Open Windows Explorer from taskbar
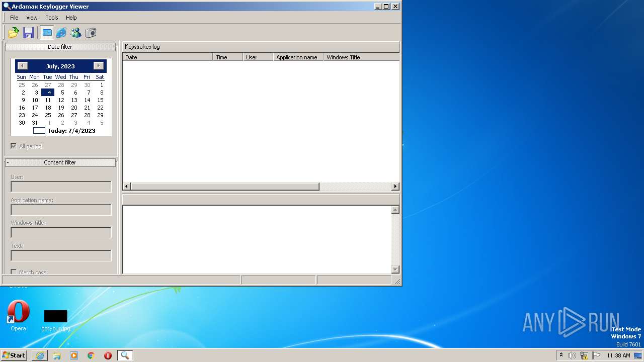 pyautogui.click(x=57, y=355)
